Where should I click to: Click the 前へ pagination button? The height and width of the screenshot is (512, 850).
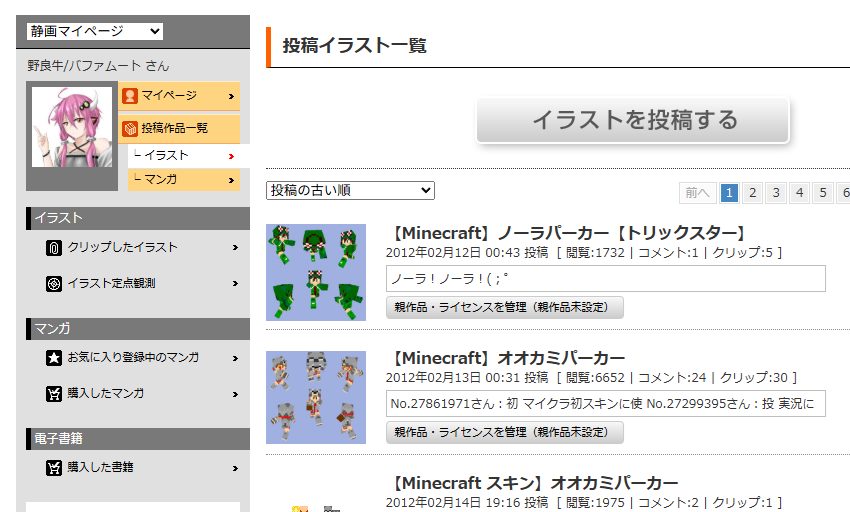tap(698, 193)
